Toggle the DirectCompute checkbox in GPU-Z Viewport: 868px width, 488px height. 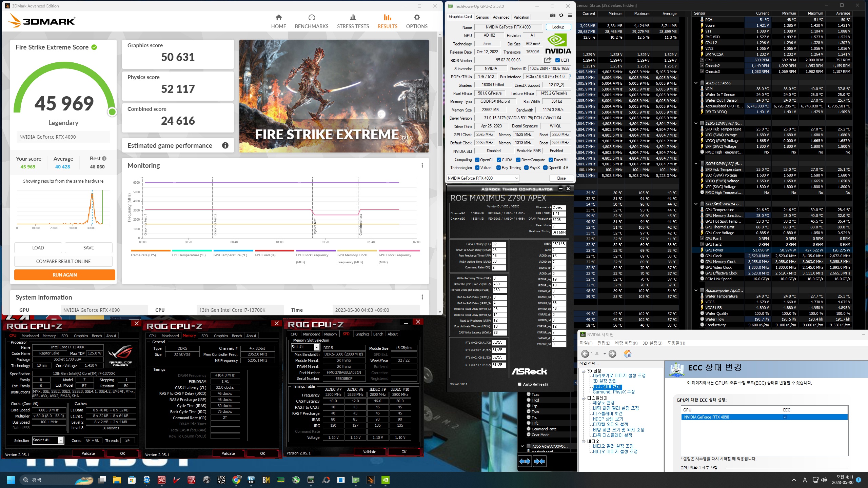518,160
